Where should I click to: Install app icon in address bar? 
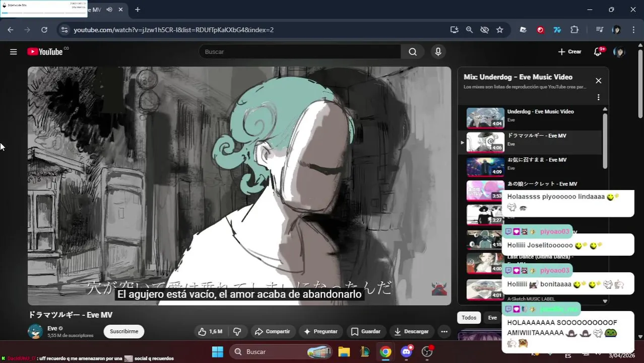tap(454, 30)
